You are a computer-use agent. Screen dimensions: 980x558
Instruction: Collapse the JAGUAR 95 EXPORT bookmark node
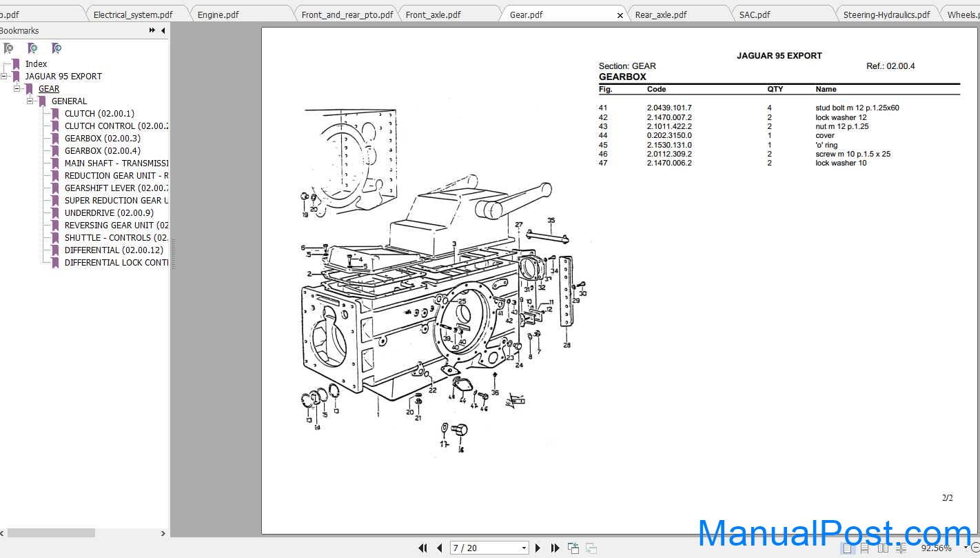point(3,76)
